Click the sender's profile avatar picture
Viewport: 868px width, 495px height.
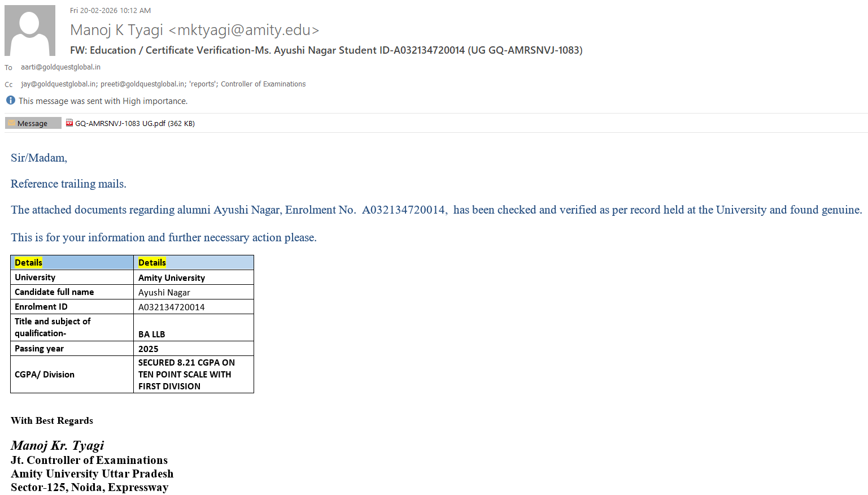tap(30, 31)
